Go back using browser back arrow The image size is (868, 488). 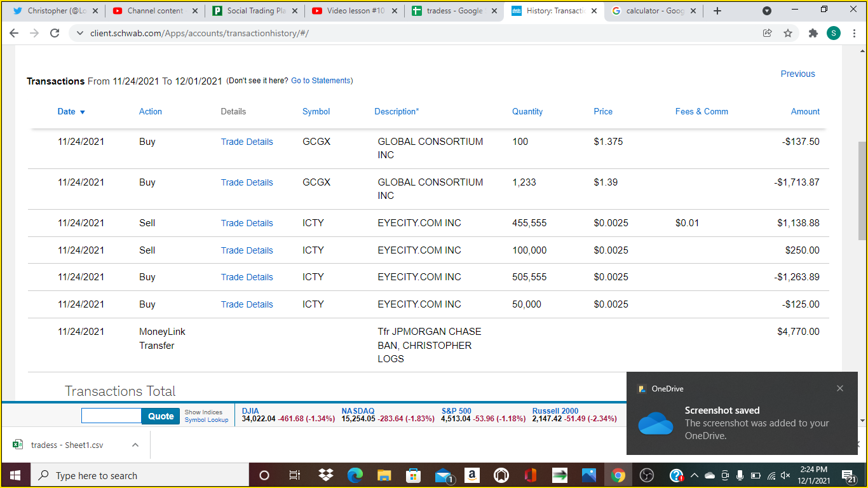pos(14,33)
